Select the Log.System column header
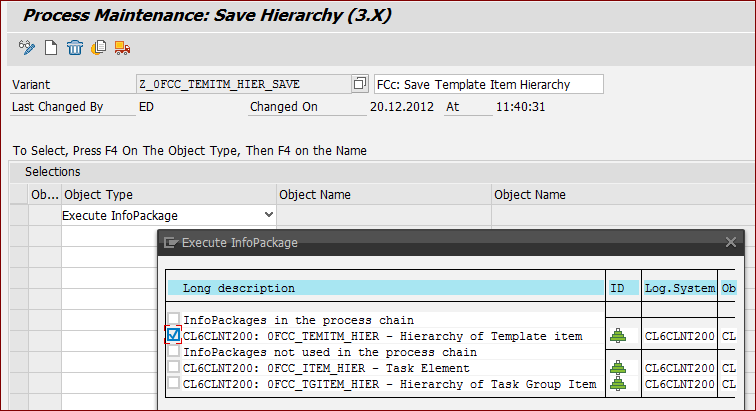 pyautogui.click(x=680, y=288)
